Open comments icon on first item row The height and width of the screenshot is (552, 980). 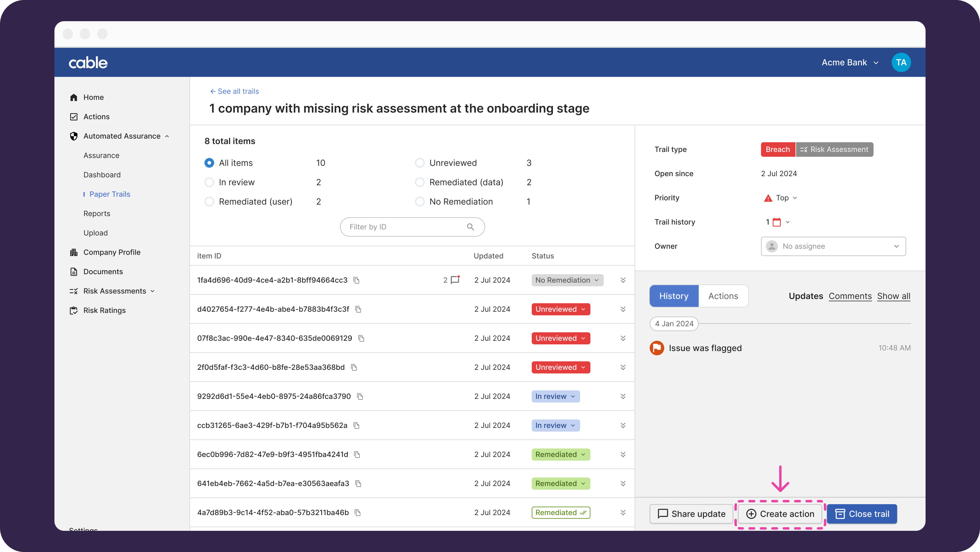tap(455, 280)
